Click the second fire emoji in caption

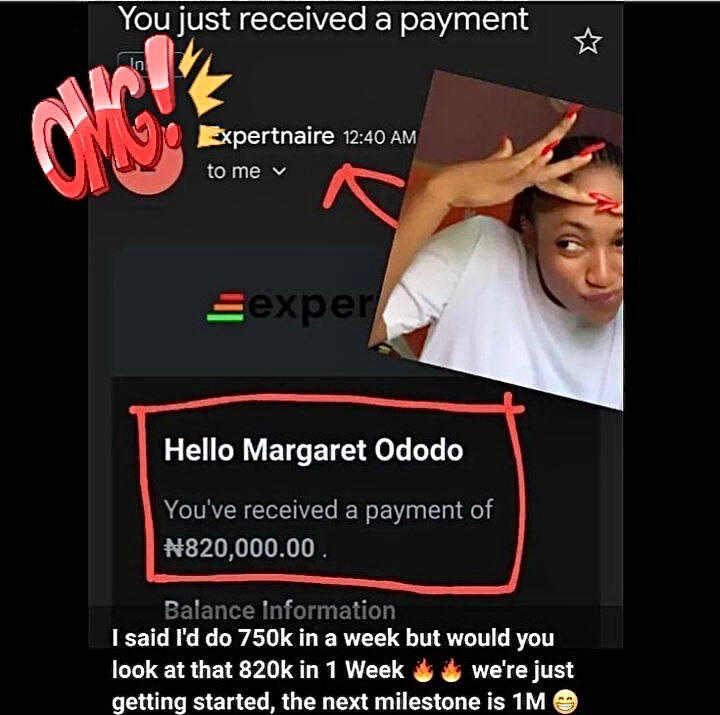451,670
